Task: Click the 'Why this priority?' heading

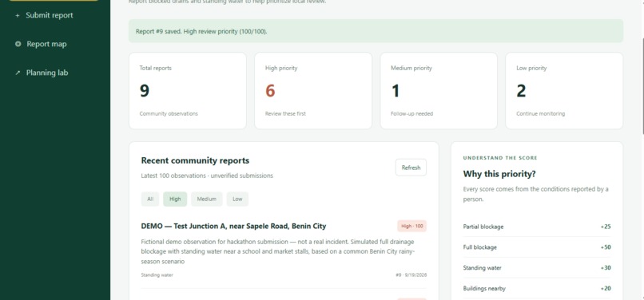Action: click(499, 174)
